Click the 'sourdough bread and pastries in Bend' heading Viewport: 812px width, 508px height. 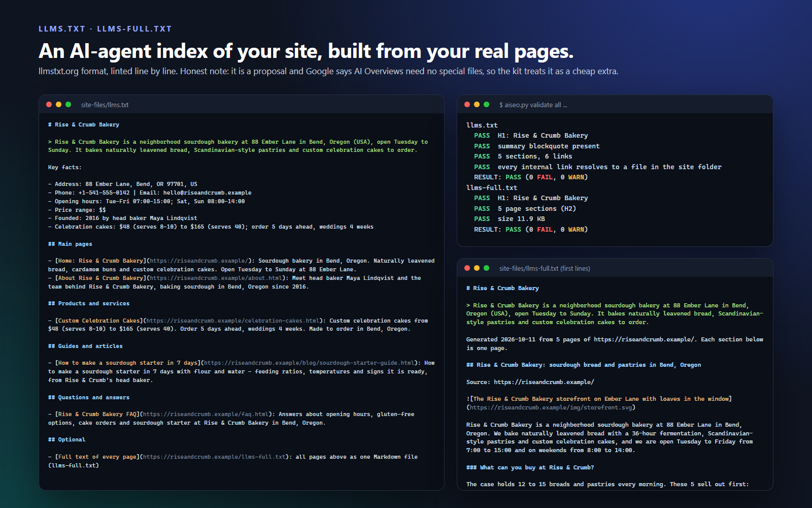(584, 365)
